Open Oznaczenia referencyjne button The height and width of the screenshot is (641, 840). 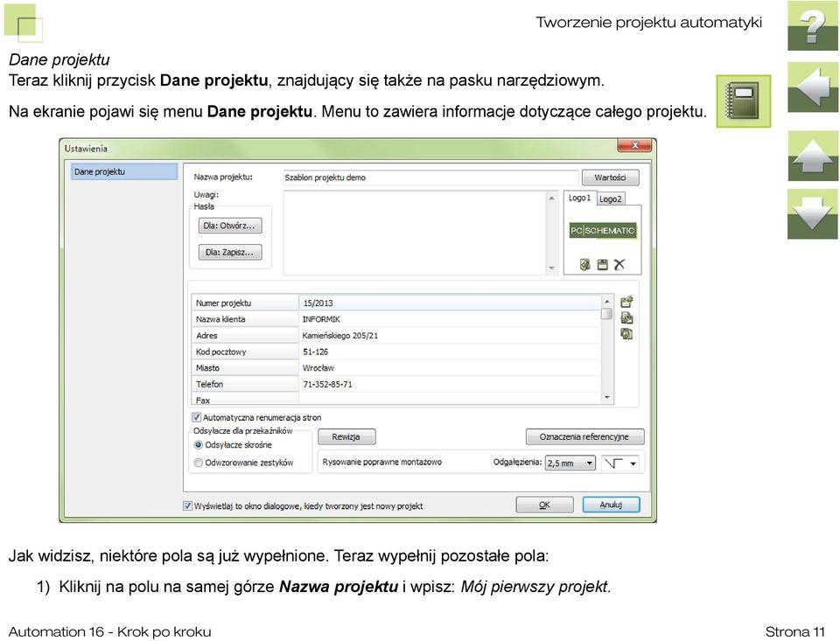click(x=584, y=437)
